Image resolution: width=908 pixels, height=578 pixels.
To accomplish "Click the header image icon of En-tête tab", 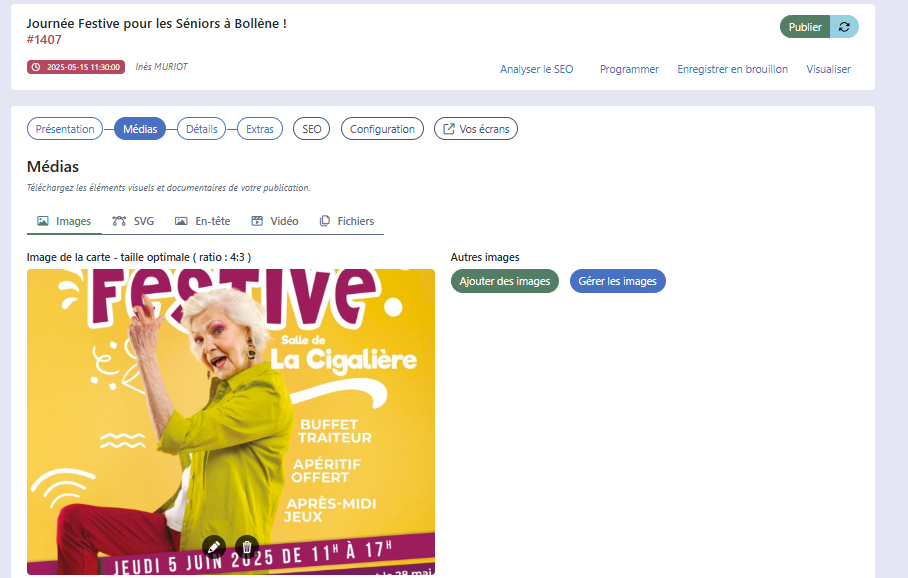I will 181,221.
